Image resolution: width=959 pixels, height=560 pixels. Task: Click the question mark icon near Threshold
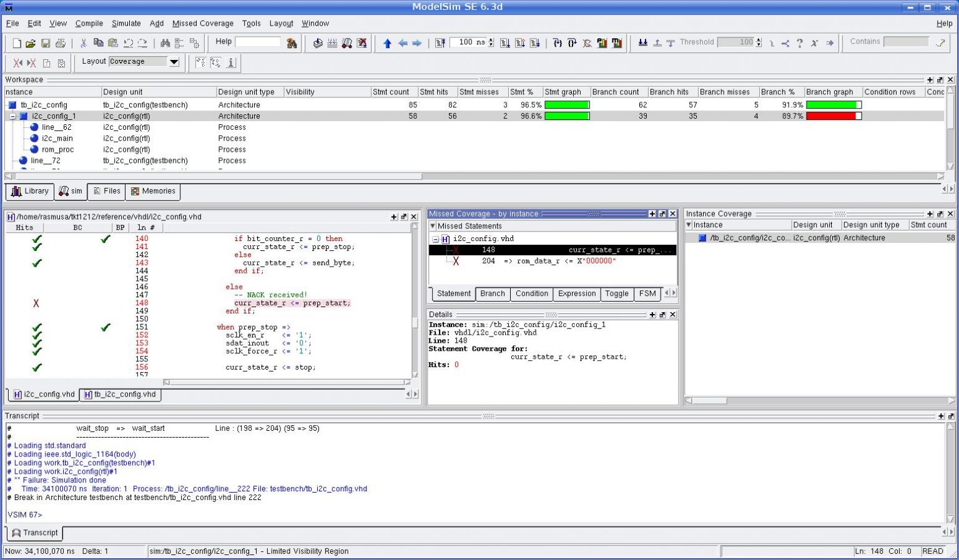pos(799,43)
